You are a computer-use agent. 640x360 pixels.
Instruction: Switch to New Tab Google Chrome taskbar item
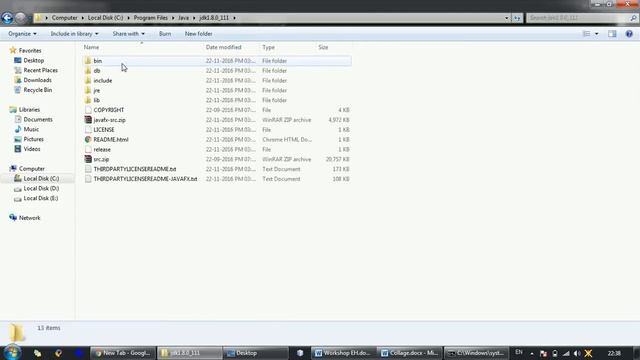122,353
